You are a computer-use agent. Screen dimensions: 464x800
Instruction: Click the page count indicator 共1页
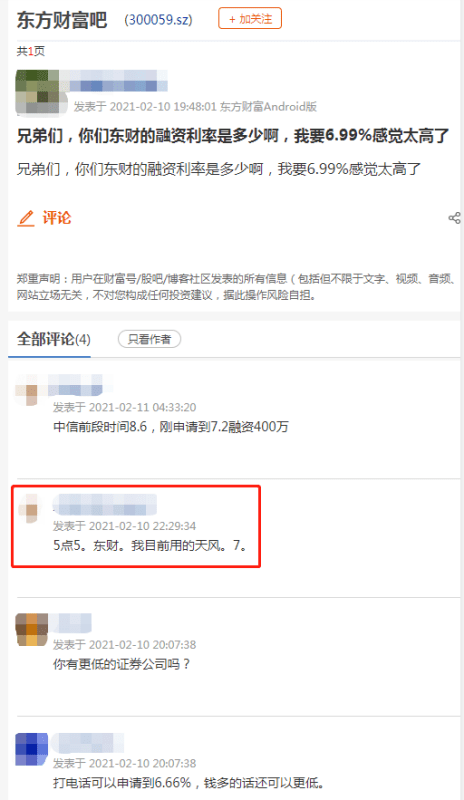pos(31,51)
